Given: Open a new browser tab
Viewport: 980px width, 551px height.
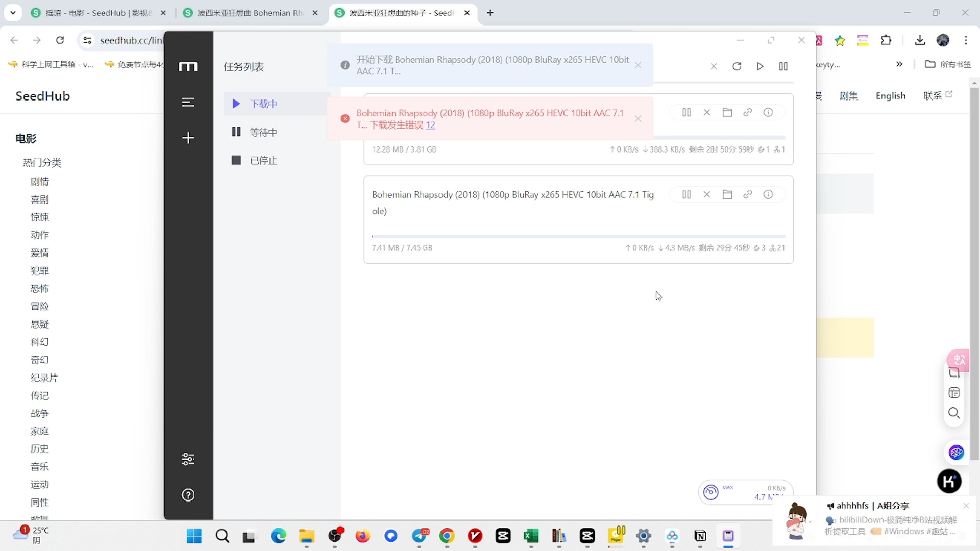Looking at the screenshot, I should click(x=490, y=13).
